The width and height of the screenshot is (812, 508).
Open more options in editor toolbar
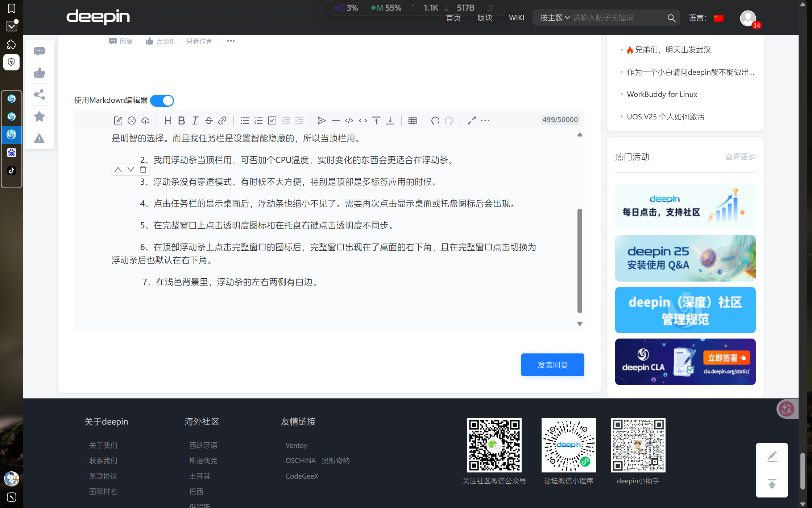(x=485, y=120)
